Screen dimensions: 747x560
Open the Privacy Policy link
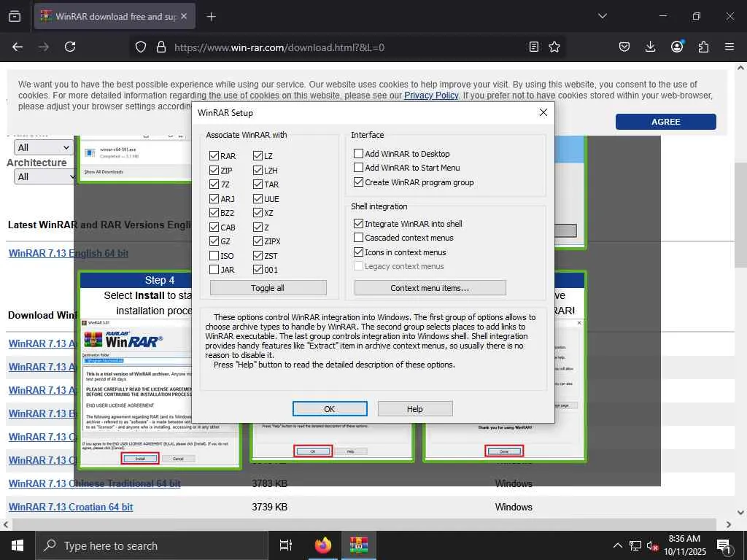(430, 96)
